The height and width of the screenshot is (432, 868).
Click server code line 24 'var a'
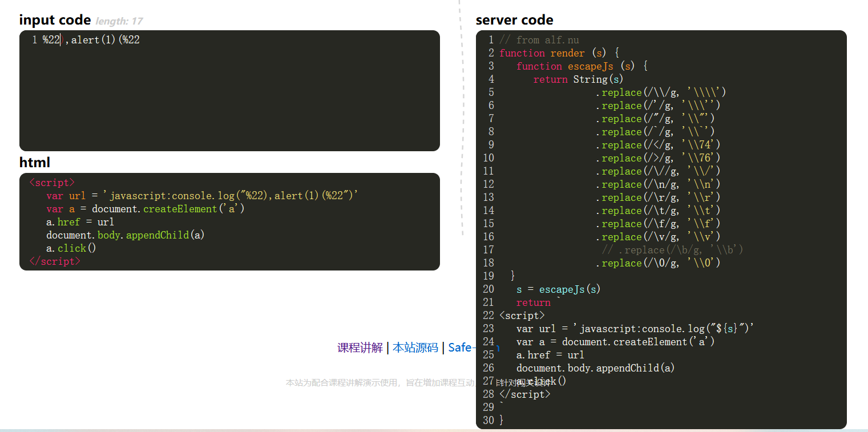(616, 342)
